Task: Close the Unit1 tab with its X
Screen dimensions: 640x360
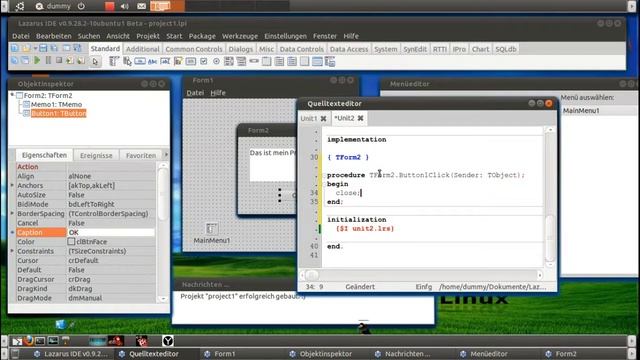Action: pos(323,118)
